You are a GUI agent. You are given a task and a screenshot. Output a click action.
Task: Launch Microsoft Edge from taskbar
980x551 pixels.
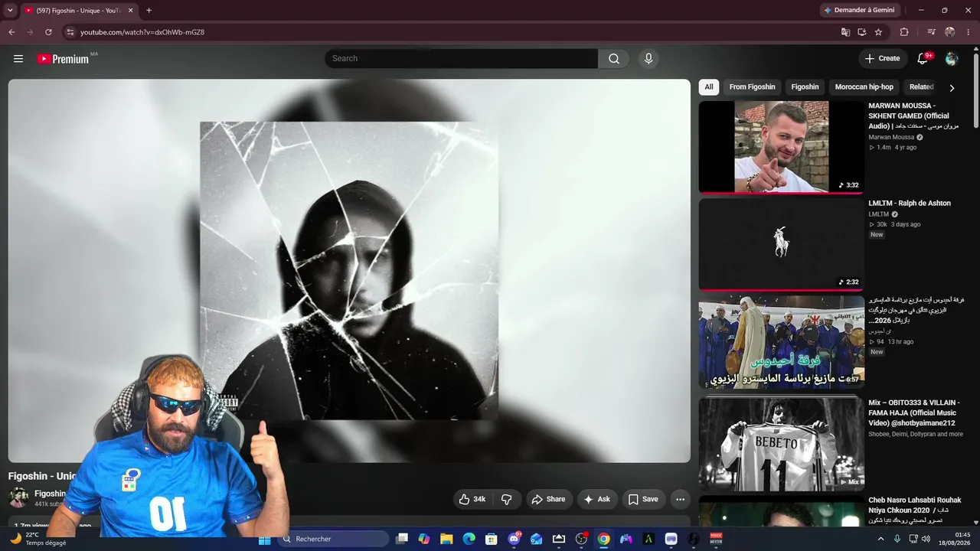(x=469, y=539)
